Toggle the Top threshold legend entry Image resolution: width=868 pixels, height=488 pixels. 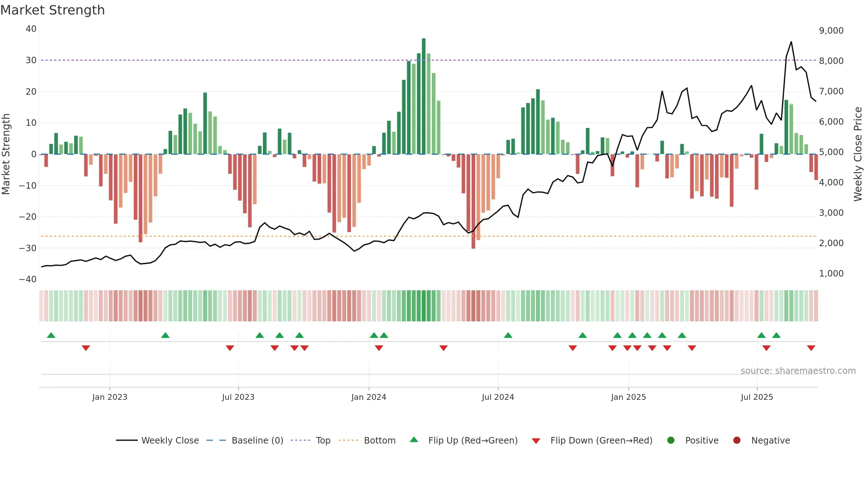tap(311, 440)
